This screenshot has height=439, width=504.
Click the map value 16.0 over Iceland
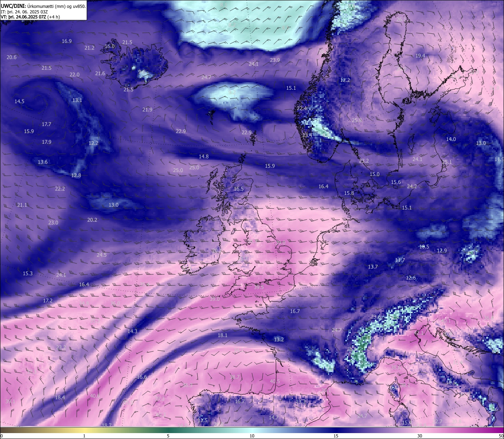[109, 46]
